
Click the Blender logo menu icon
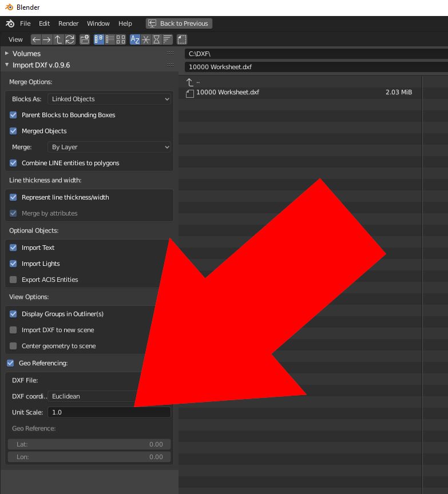pos(10,23)
